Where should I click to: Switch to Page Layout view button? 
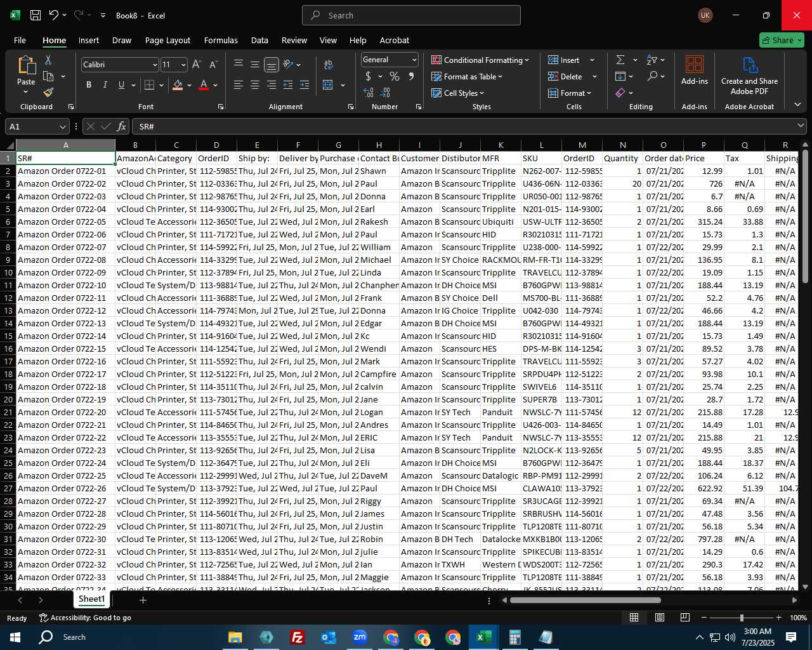(660, 618)
